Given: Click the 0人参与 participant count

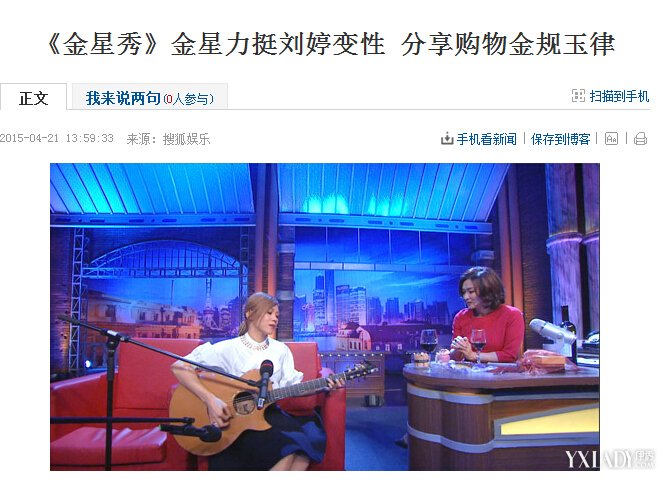Looking at the screenshot, I should (x=188, y=99).
